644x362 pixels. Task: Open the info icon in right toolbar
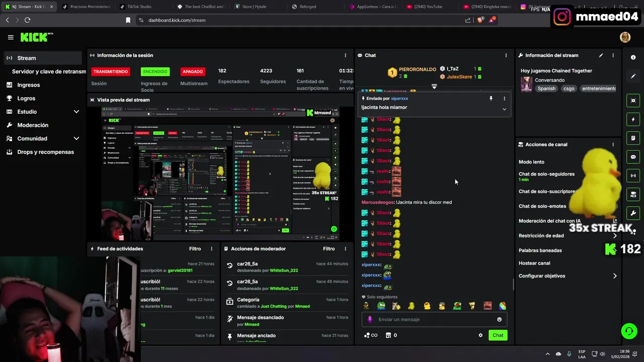[x=633, y=57]
